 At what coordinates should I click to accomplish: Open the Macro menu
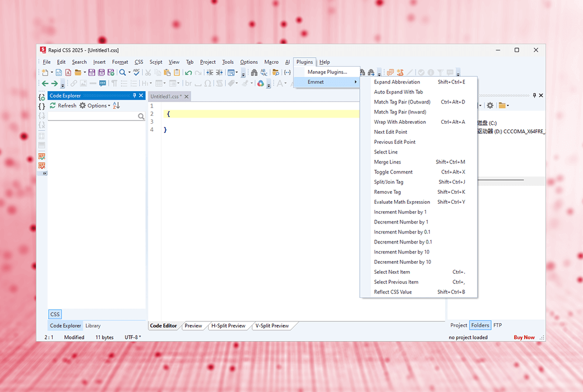click(x=271, y=62)
